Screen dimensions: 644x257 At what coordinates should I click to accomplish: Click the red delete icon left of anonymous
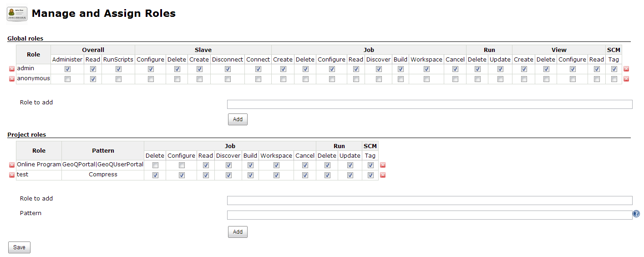tap(12, 79)
